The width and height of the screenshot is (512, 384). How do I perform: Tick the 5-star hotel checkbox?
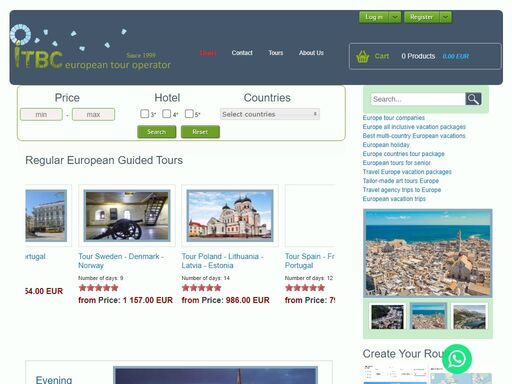coord(189,114)
